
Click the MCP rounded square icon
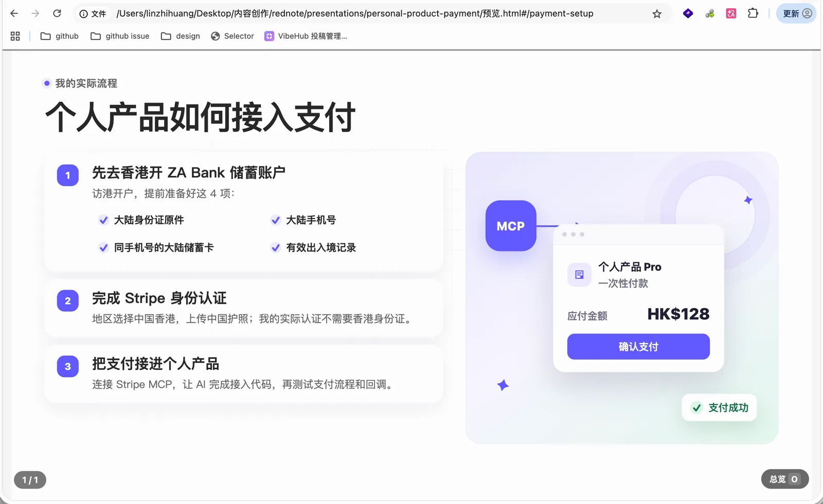tap(511, 226)
